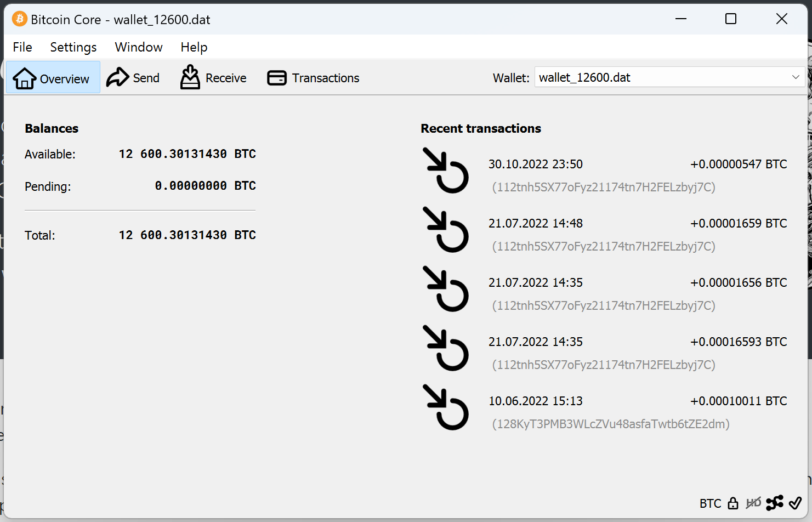Click the wallet encryption lock icon
The image size is (812, 522).
pos(733,503)
